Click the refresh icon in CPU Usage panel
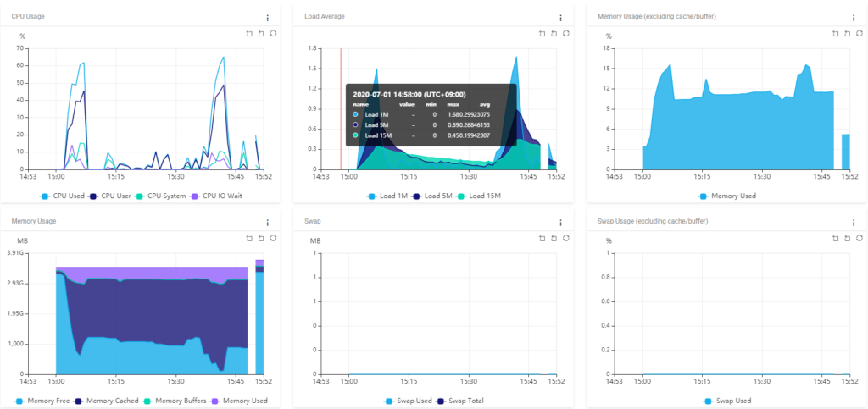Viewport: 868px width, 409px height. (272, 34)
